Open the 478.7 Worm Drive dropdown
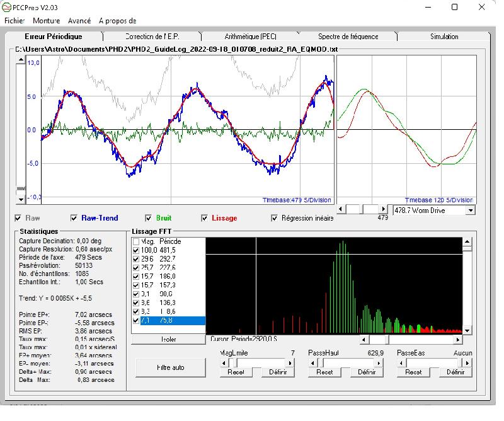 (x=470, y=211)
